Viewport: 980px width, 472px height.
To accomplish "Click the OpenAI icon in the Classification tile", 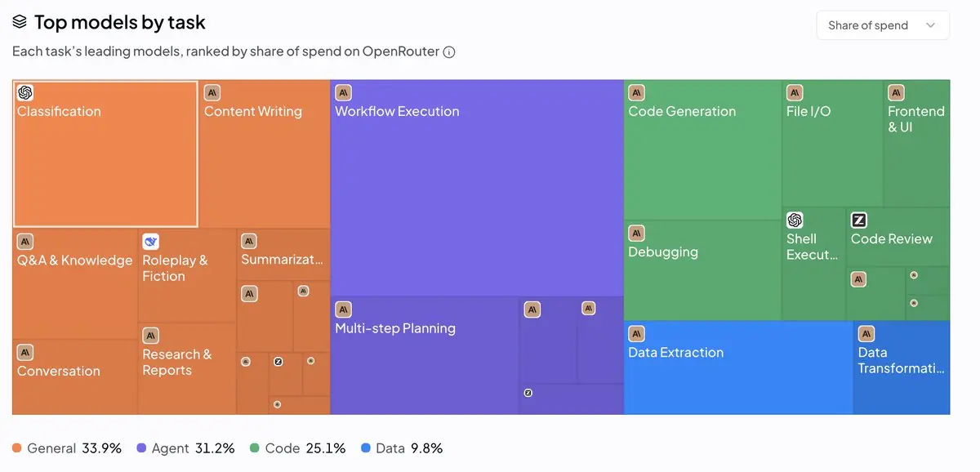I will pyautogui.click(x=25, y=93).
